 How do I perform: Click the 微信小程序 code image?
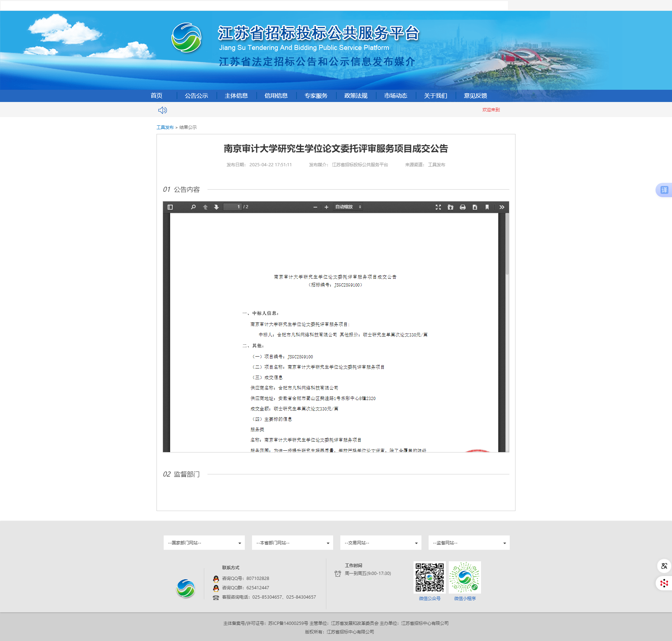(465, 577)
